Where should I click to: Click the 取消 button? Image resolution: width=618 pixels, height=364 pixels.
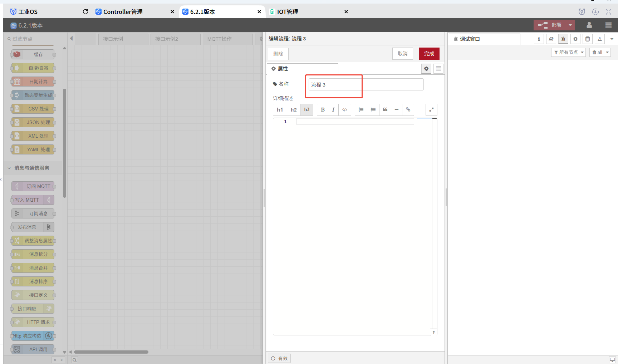coord(403,54)
